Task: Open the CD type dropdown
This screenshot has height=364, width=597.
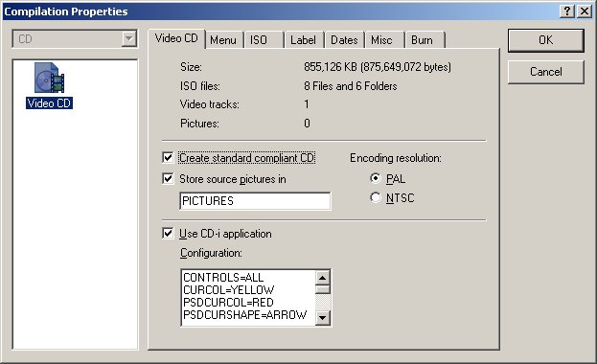Action: [129, 39]
